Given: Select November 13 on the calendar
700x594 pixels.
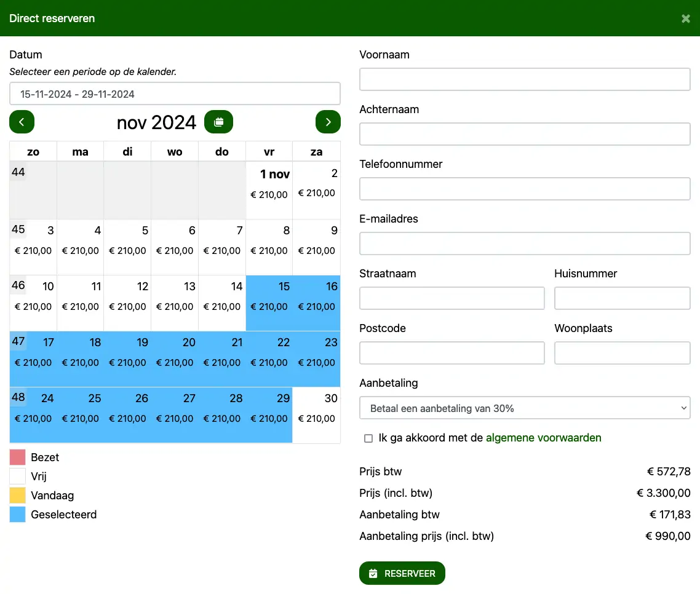Looking at the screenshot, I should [x=175, y=303].
